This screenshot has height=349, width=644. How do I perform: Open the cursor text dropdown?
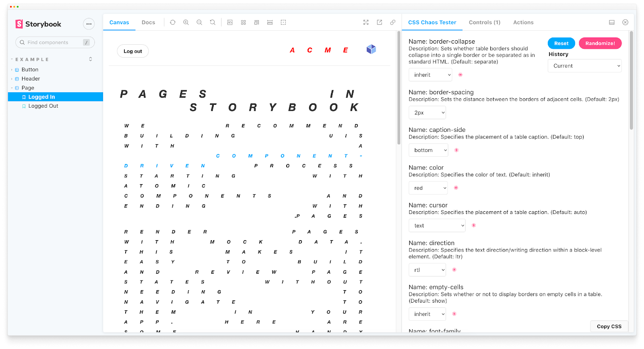click(437, 226)
